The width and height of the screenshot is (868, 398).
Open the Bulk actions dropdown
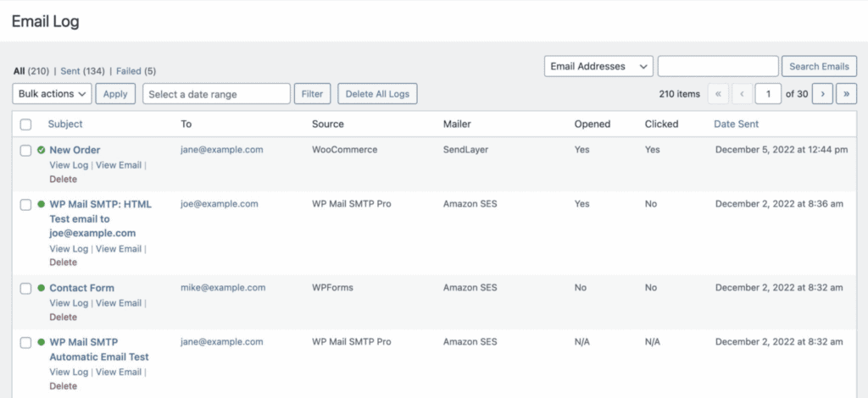click(52, 94)
